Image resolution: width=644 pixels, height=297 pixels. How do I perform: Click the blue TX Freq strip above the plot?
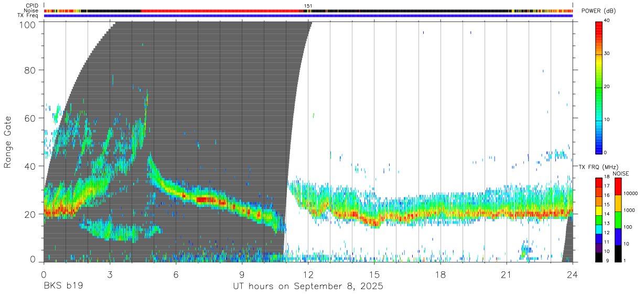[x=308, y=16]
